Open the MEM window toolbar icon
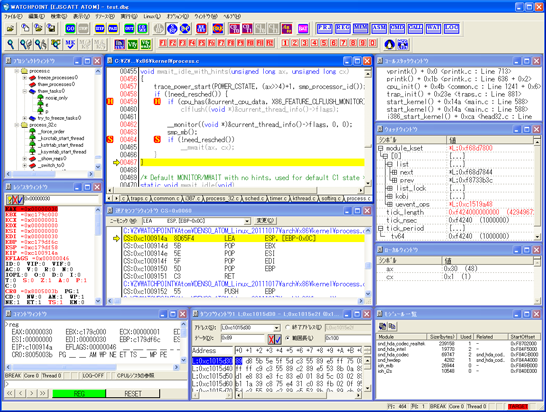This screenshot has height=412, width=546. (x=361, y=28)
